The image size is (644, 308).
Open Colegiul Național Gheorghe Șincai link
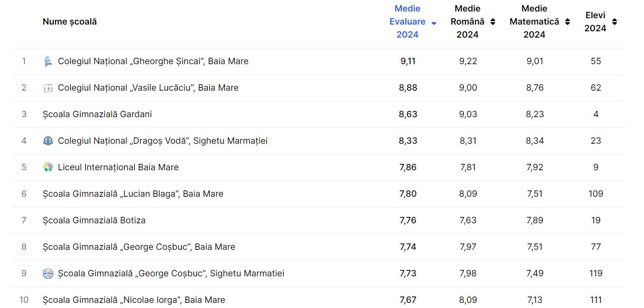pyautogui.click(x=153, y=61)
